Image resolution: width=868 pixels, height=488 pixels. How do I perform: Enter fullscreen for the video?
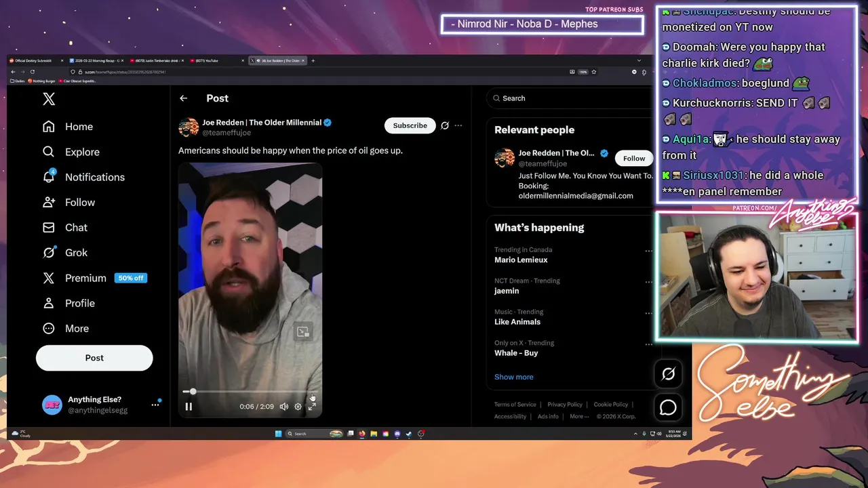(312, 407)
